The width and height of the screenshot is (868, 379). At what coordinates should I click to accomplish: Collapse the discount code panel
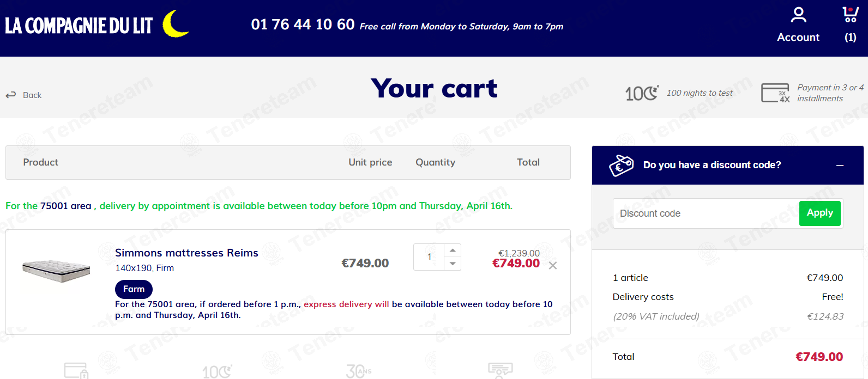[840, 166]
